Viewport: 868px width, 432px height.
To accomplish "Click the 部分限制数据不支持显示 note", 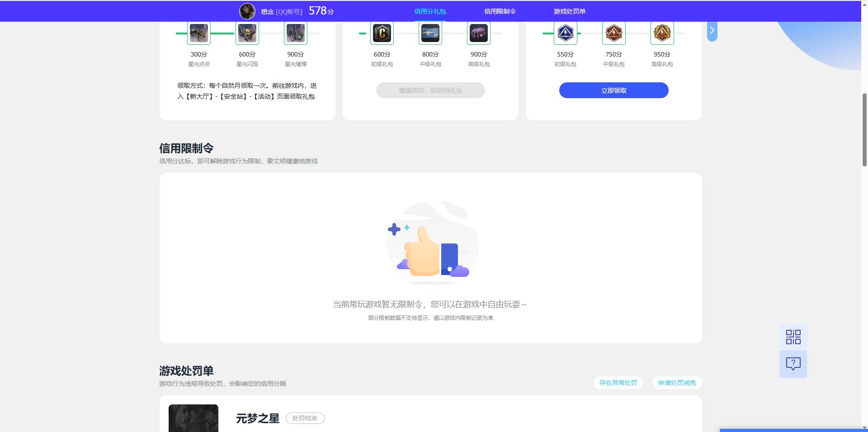I will point(430,318).
